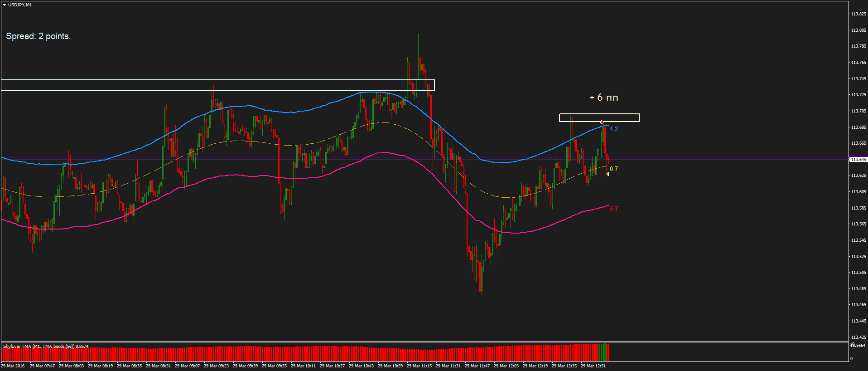Click price level 113.825 on the scale
The height and width of the screenshot is (371, 868).
[x=858, y=14]
